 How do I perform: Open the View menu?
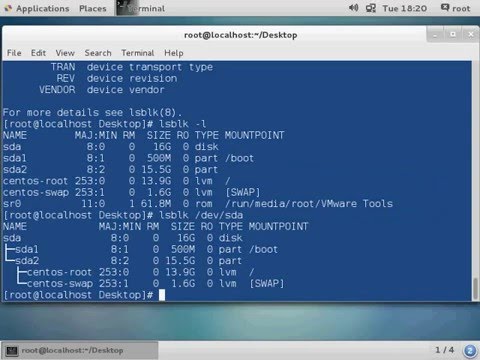pyautogui.click(x=65, y=53)
